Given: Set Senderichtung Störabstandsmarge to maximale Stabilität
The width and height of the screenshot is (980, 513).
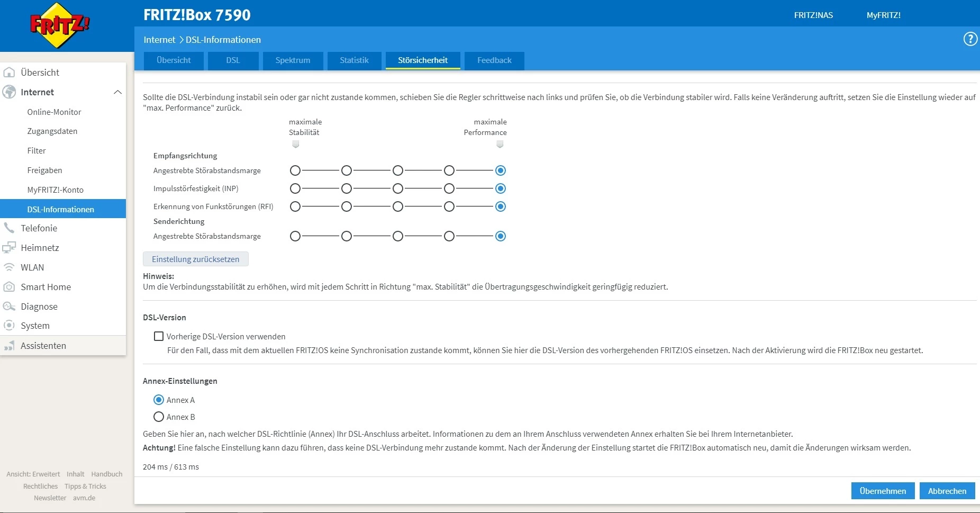Looking at the screenshot, I should click(x=295, y=236).
